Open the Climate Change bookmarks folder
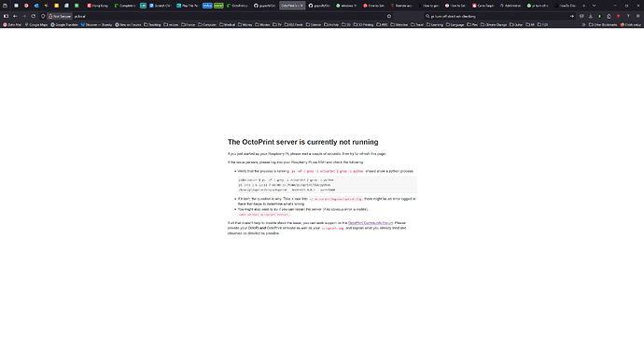 coord(494,24)
